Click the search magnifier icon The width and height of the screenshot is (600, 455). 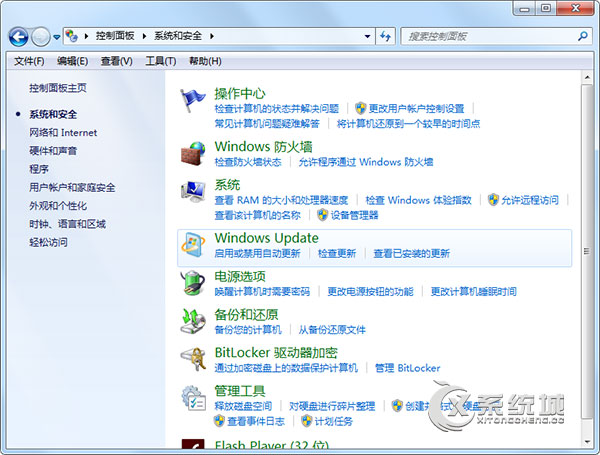pyautogui.click(x=582, y=36)
